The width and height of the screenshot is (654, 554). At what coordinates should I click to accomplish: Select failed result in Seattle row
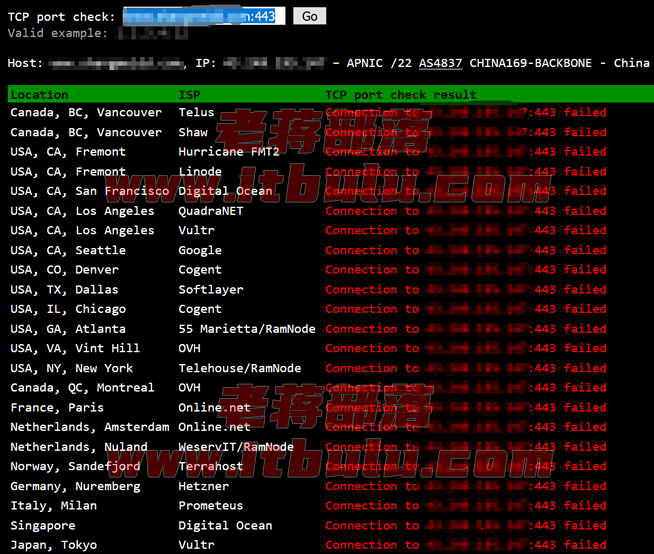click(585, 250)
